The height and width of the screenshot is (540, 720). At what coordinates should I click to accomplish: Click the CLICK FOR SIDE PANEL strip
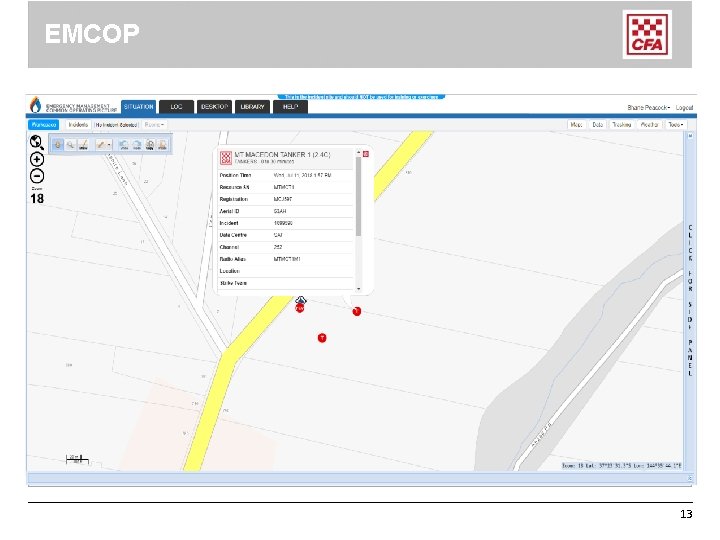point(690,301)
